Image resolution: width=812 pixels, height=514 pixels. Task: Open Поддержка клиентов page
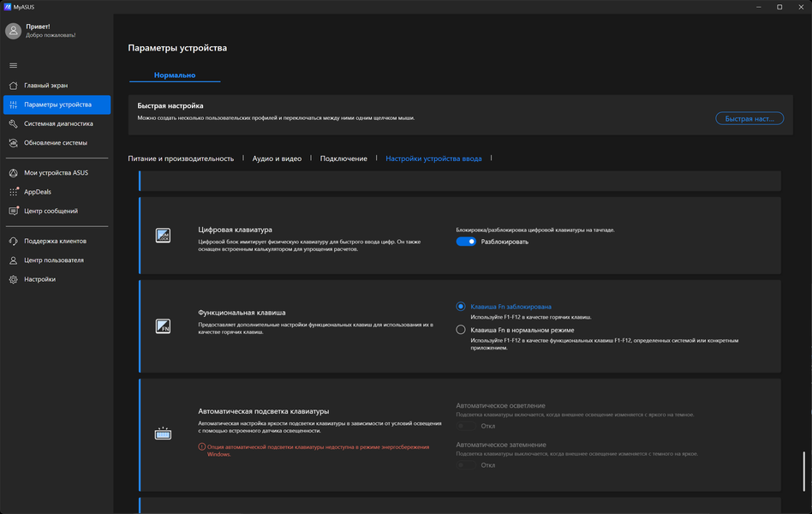57,242
